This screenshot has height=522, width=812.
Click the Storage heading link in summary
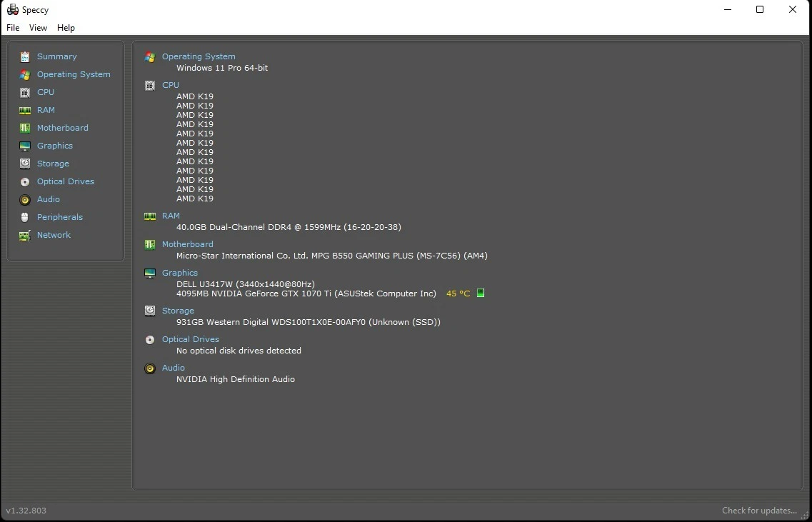tap(178, 311)
